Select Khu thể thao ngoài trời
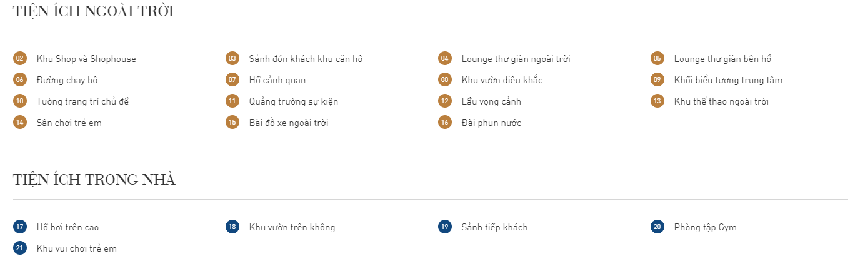The width and height of the screenshot is (868, 261). 721,101
